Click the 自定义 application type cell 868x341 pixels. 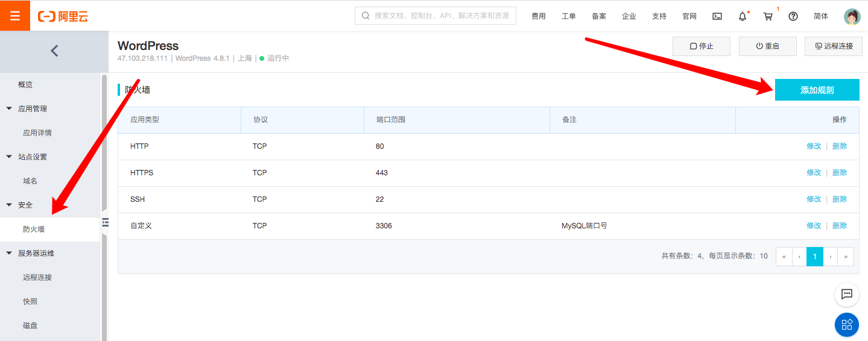[141, 226]
